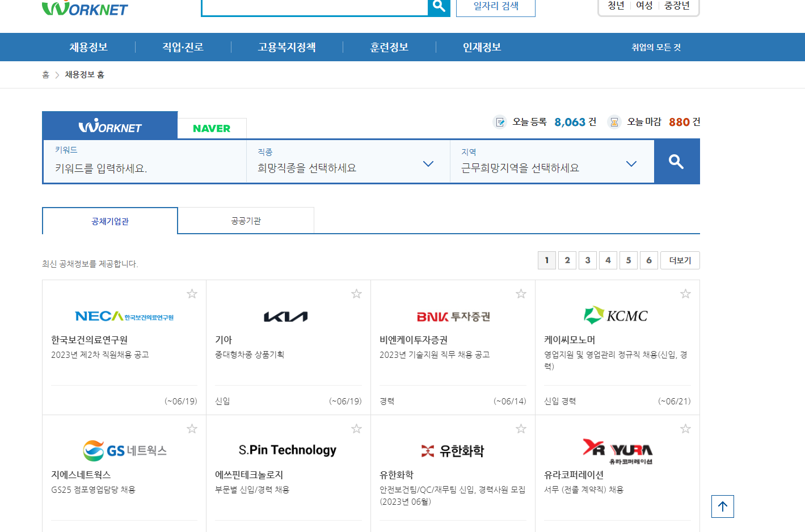Open the BNK투자증권 logo
The image size is (805, 532).
tap(453, 316)
